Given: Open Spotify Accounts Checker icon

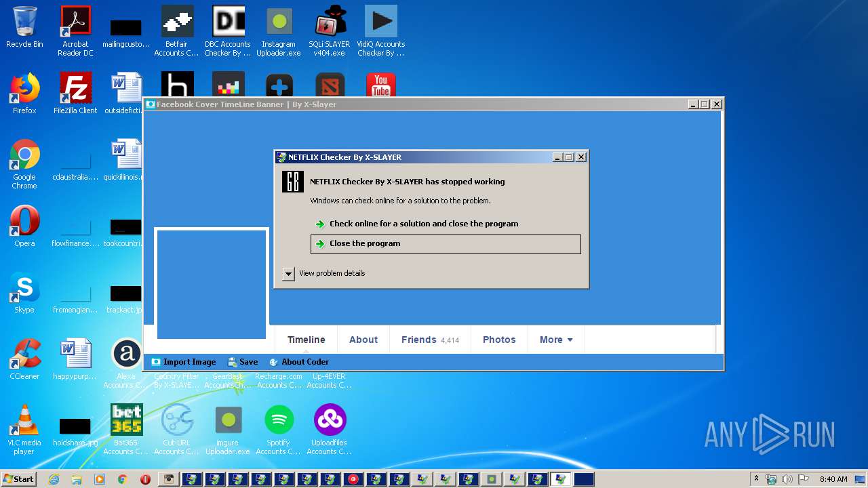Looking at the screenshot, I should 279,430.
